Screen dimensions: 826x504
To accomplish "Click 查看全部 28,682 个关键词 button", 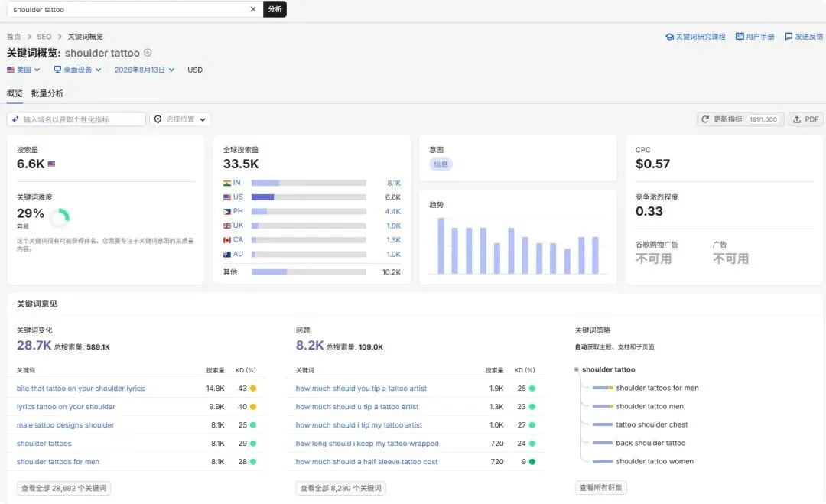I will pos(63,488).
